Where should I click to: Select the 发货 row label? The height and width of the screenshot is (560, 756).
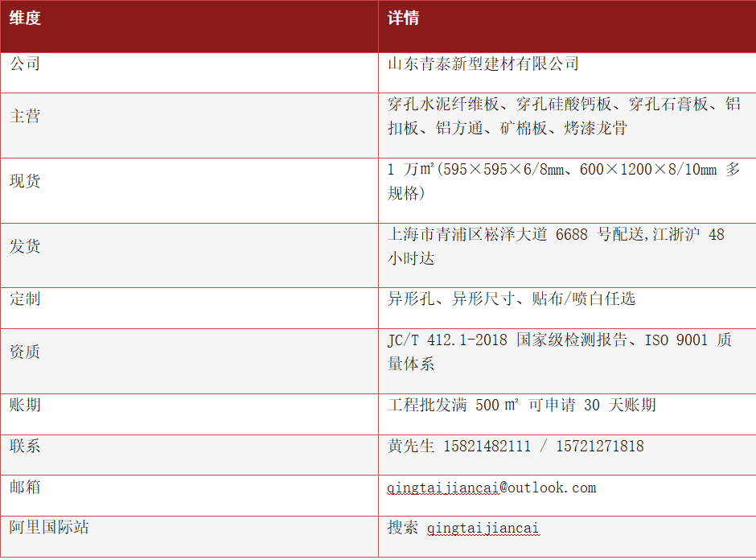tap(25, 246)
